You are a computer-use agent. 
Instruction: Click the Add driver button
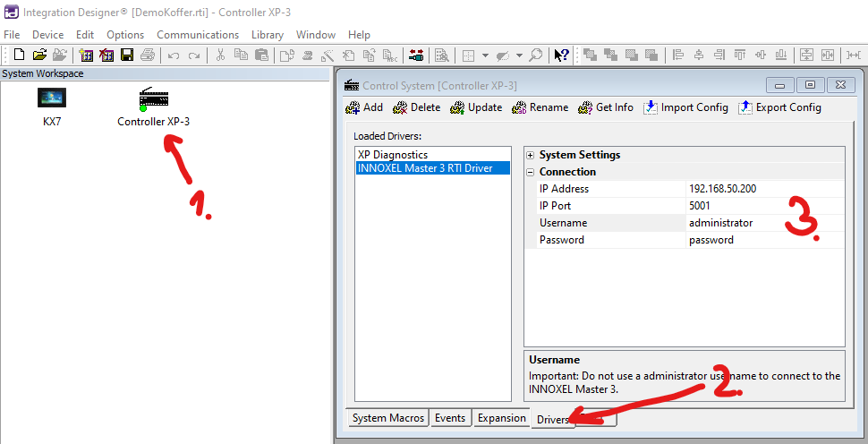363,107
